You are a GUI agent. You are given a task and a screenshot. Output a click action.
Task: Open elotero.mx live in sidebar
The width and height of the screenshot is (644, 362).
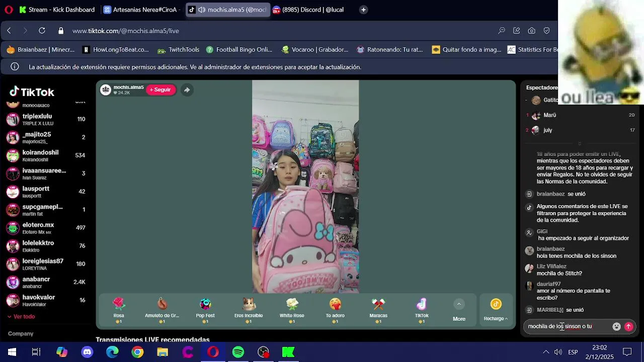pos(46,228)
